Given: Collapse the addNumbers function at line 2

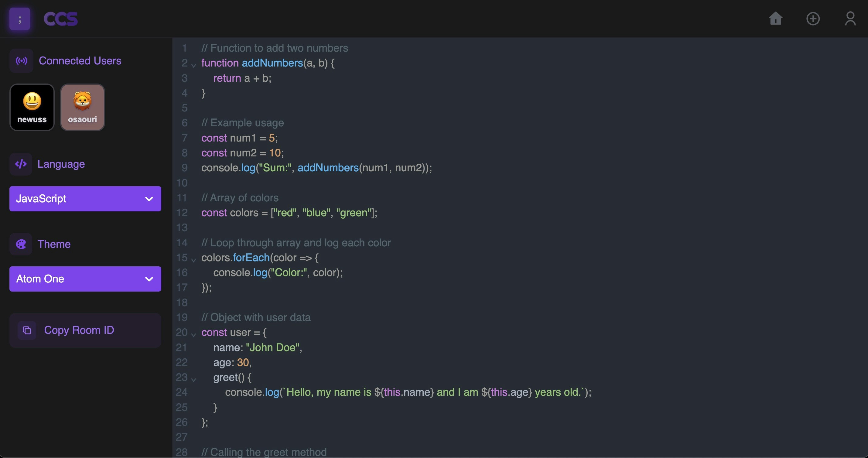Looking at the screenshot, I should click(x=193, y=65).
